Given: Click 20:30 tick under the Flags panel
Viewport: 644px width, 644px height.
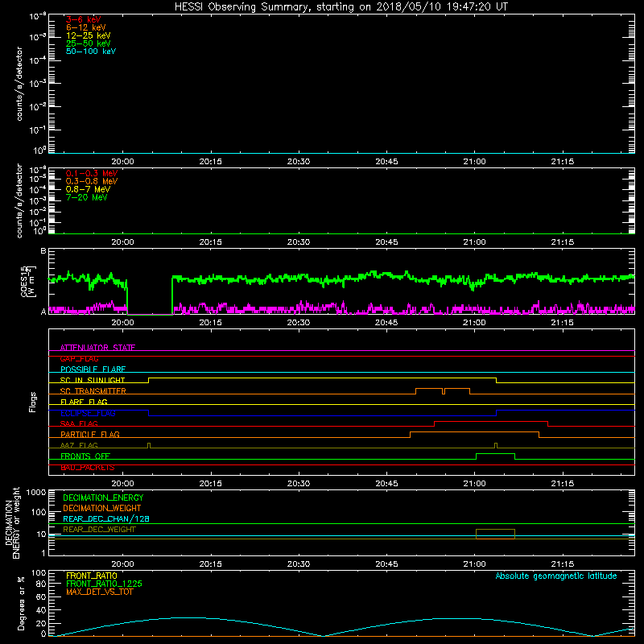Looking at the screenshot, I should pyautogui.click(x=299, y=484).
